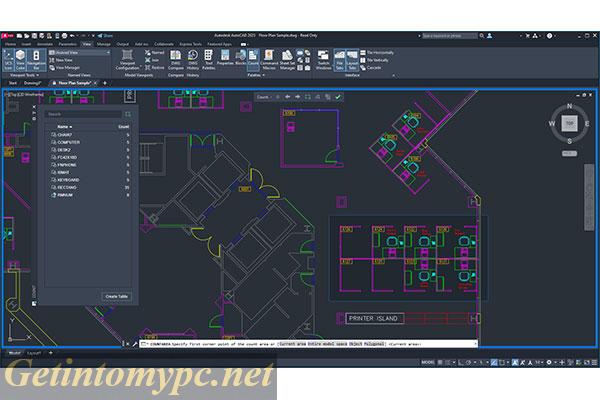Select the COMPUTER row in Count list
600x400 pixels.
(x=89, y=142)
